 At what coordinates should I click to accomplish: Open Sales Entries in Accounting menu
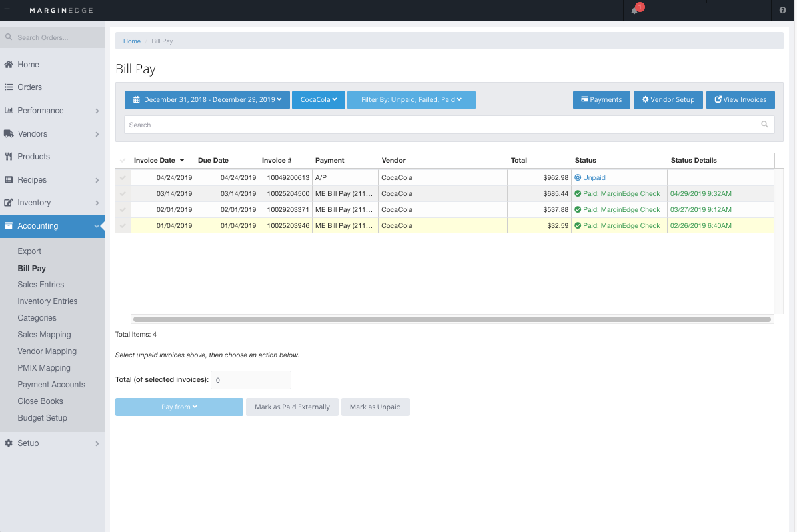click(41, 285)
